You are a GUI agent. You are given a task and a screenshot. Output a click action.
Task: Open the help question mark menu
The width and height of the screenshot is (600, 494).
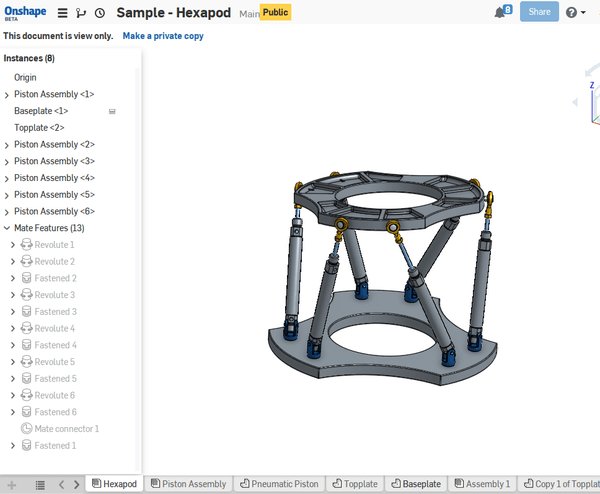(575, 13)
